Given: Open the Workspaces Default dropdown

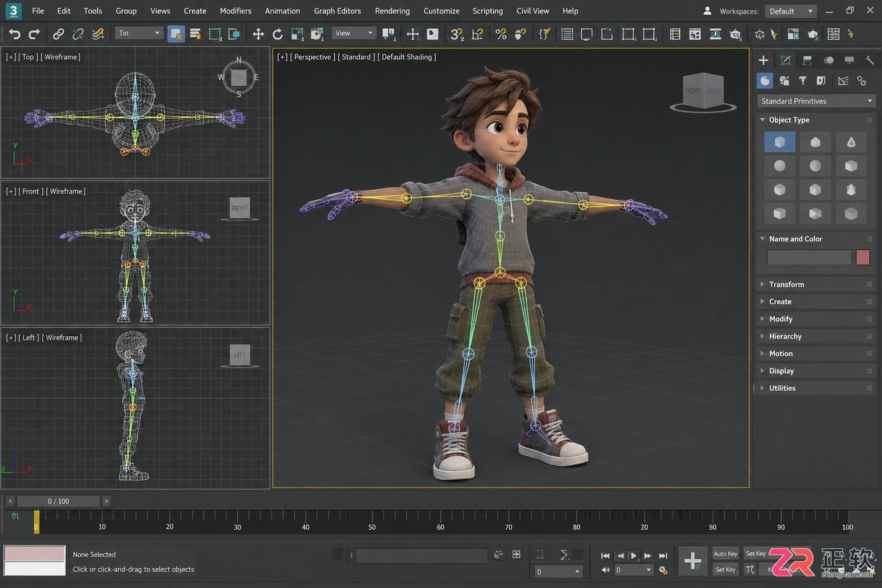Looking at the screenshot, I should tap(791, 11).
